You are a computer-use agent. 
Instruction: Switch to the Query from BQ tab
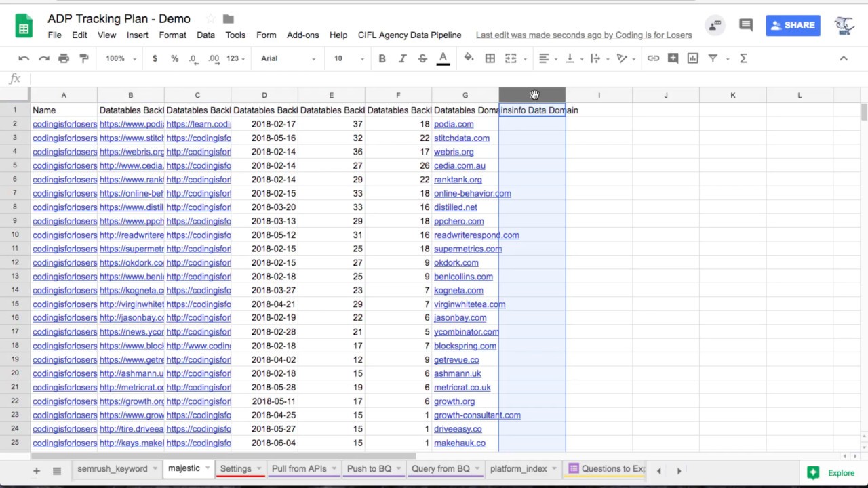440,469
